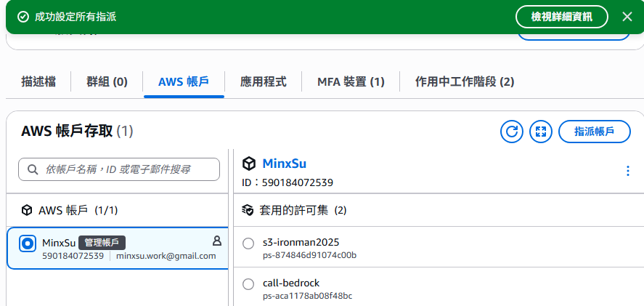Switch to the 應用程式 tab
This screenshot has height=306, width=644.
pyautogui.click(x=264, y=81)
